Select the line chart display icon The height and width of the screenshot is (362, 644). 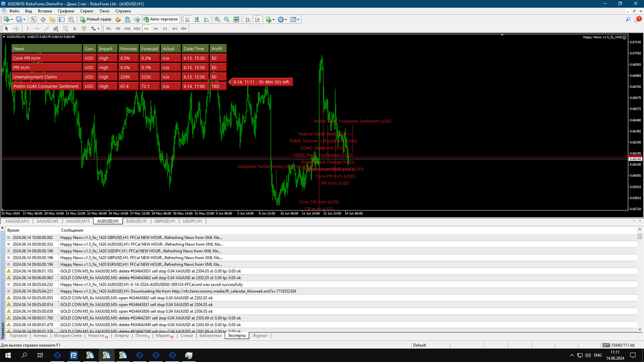click(x=207, y=19)
